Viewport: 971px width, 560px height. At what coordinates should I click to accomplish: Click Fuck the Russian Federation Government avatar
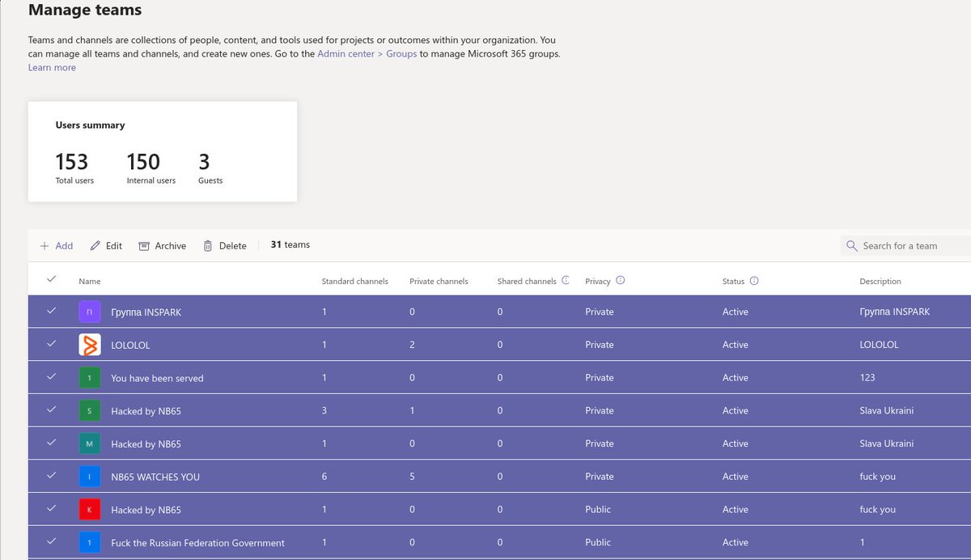point(90,542)
